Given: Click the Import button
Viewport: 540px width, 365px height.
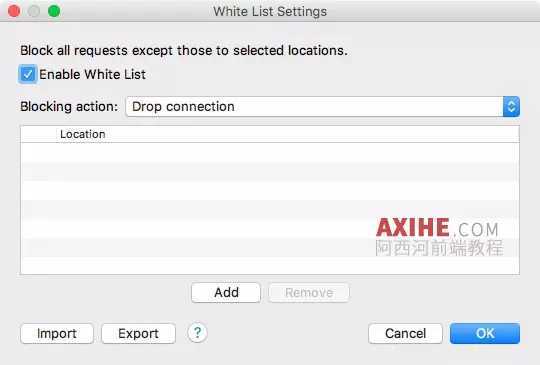Looking at the screenshot, I should tap(57, 333).
